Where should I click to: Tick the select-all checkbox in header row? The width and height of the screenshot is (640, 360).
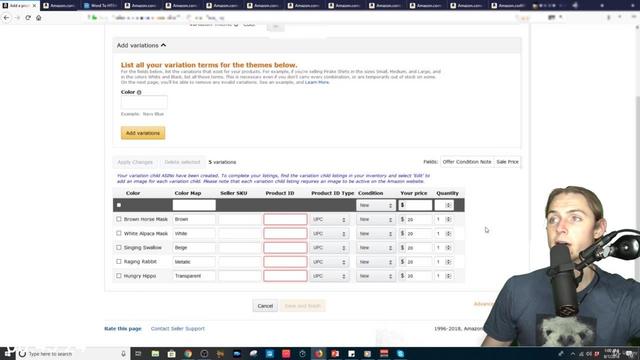(119, 205)
